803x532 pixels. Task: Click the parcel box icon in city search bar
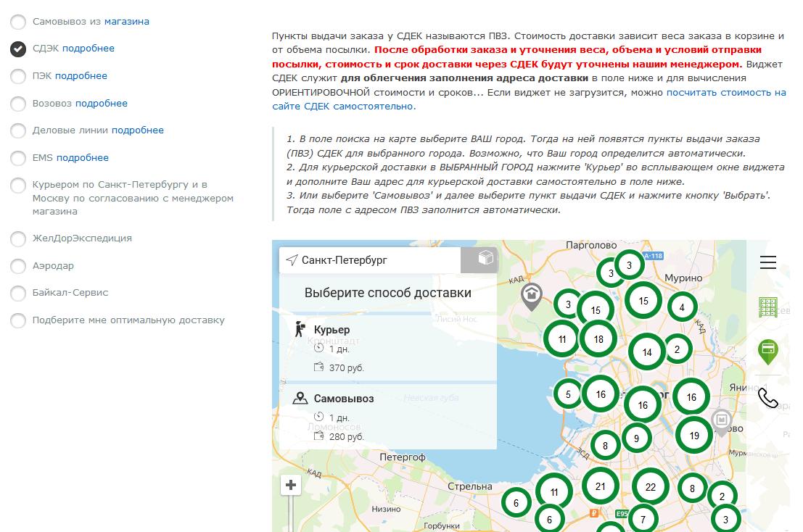pos(485,258)
